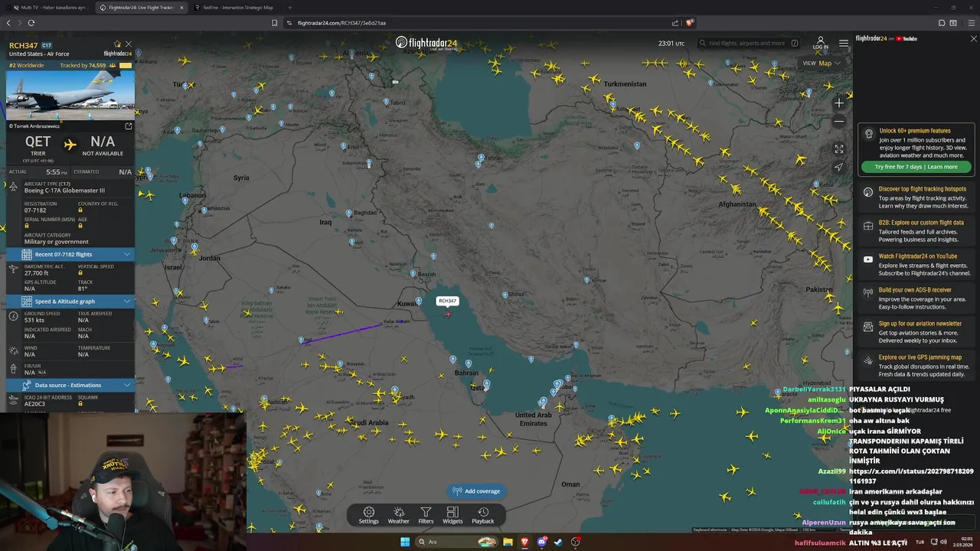The height and width of the screenshot is (551, 980).
Task: Click Add coverage button on map
Action: pos(476,491)
